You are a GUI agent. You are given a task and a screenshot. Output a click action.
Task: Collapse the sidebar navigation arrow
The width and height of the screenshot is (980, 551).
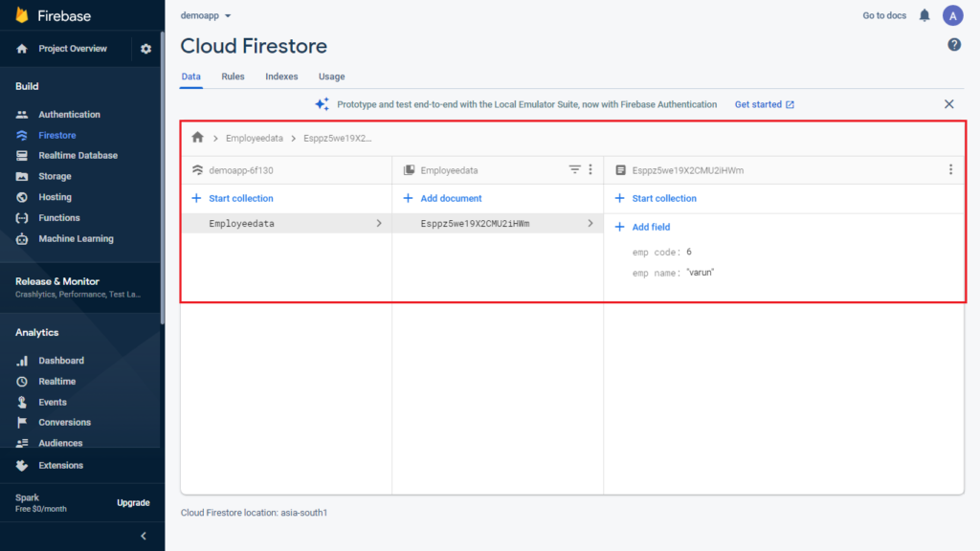pyautogui.click(x=144, y=536)
